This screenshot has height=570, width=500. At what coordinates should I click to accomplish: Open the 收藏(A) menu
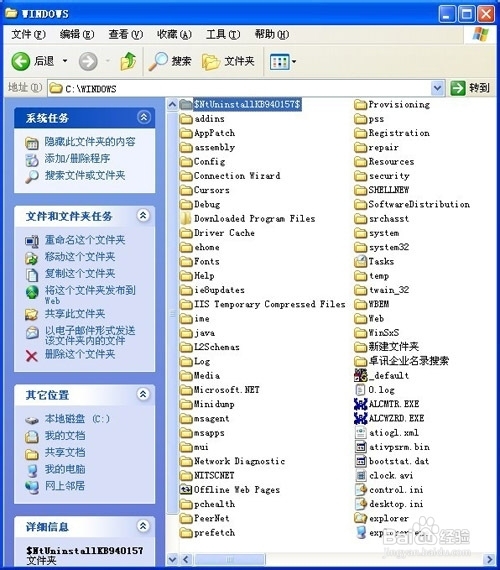[x=174, y=35]
